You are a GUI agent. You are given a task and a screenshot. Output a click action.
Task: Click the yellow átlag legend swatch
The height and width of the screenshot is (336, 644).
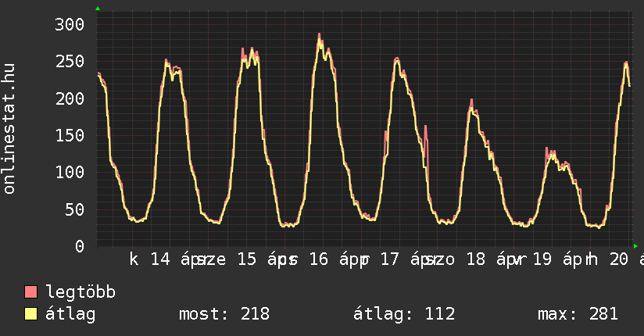31,314
